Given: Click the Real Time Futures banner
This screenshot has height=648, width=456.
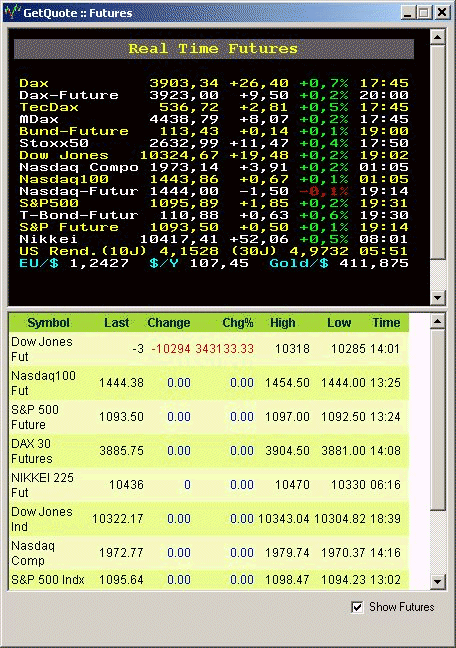Looking at the screenshot, I should pos(214,49).
